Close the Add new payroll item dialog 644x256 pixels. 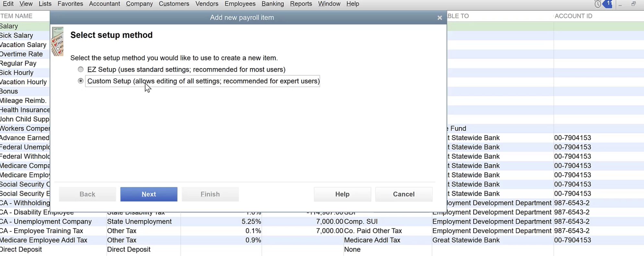click(x=439, y=18)
